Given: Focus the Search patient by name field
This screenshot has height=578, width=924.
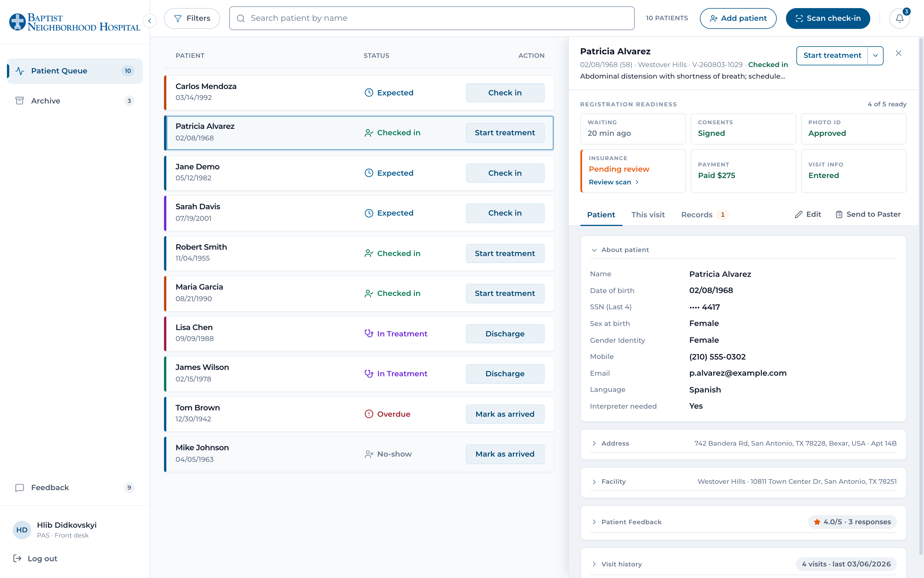Looking at the screenshot, I should coord(431,18).
